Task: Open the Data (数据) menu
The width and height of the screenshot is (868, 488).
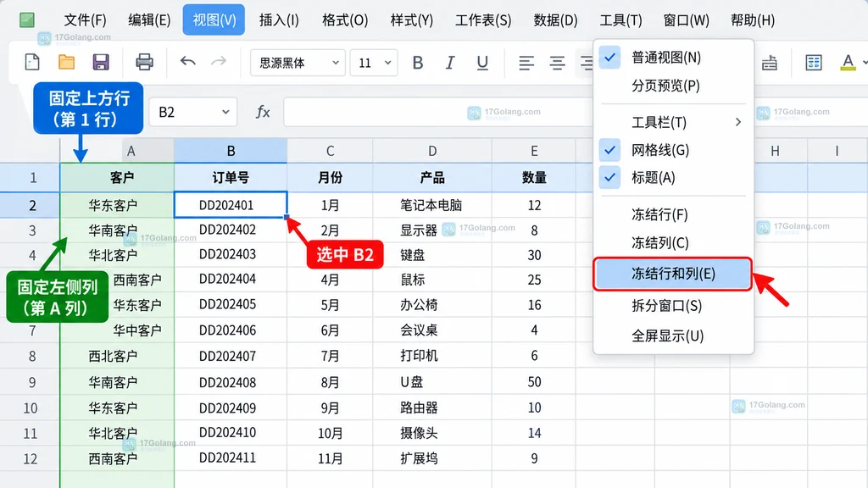Action: point(555,20)
